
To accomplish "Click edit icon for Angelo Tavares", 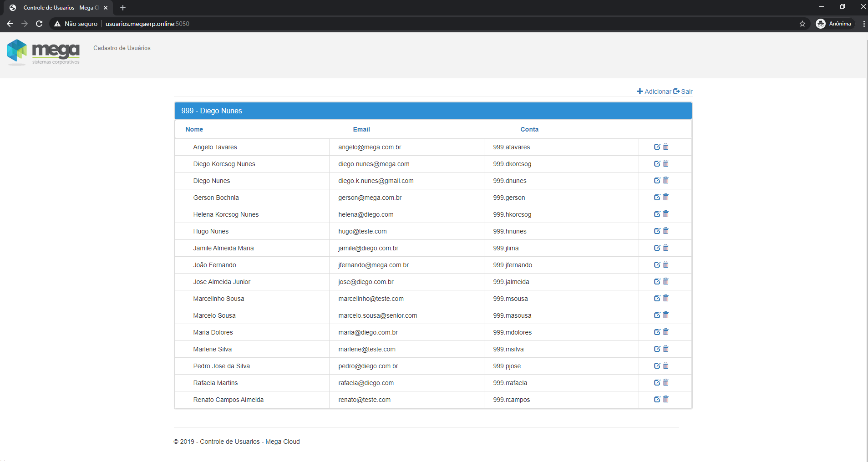I will coord(657,147).
